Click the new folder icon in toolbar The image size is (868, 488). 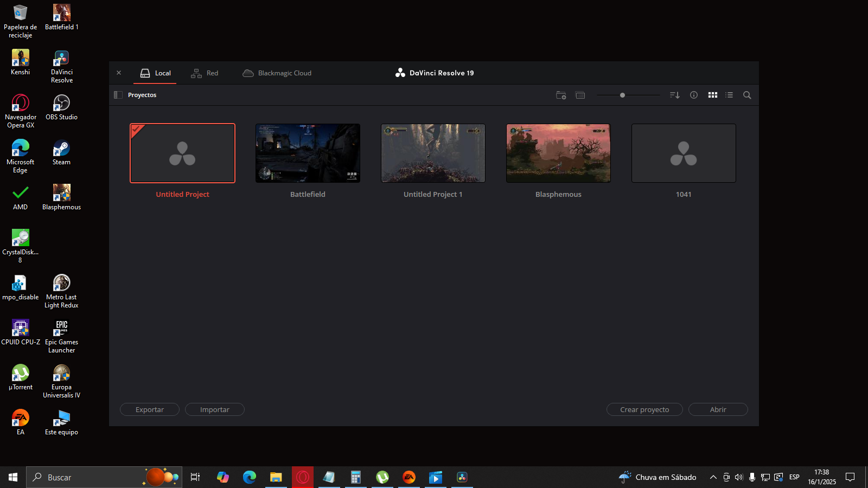click(x=561, y=95)
